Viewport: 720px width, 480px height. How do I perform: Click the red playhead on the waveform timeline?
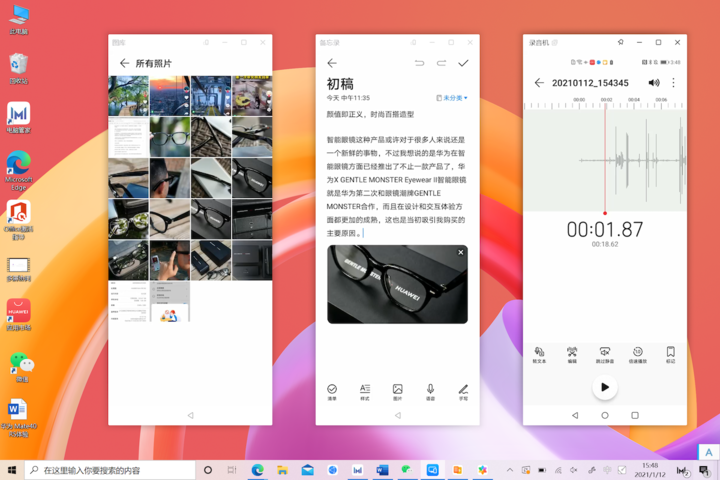[605, 213]
